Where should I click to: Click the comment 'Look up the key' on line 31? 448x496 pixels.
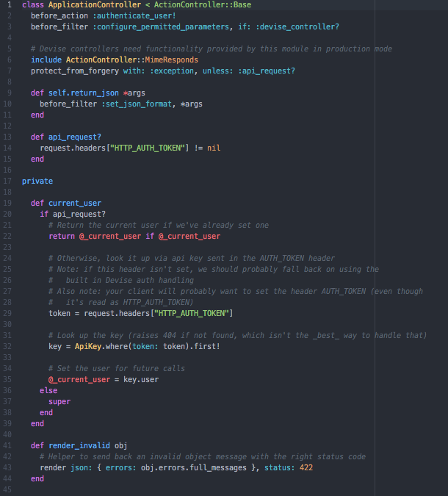tap(237, 335)
